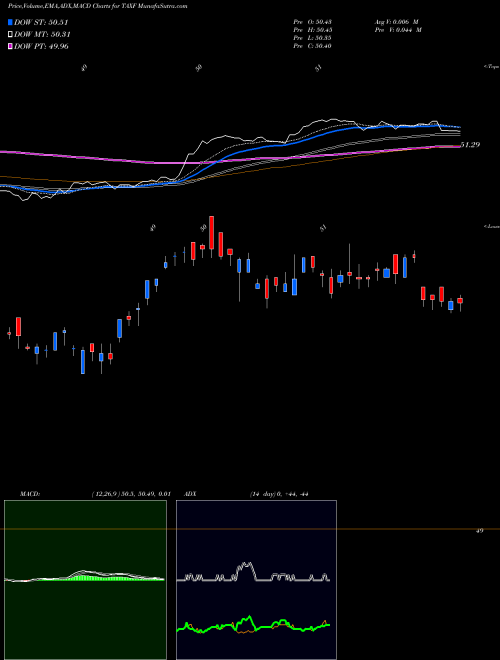Select the 'DOW ST: 50.51' legend text
The width and height of the screenshot is (500, 660).
click(41, 22)
